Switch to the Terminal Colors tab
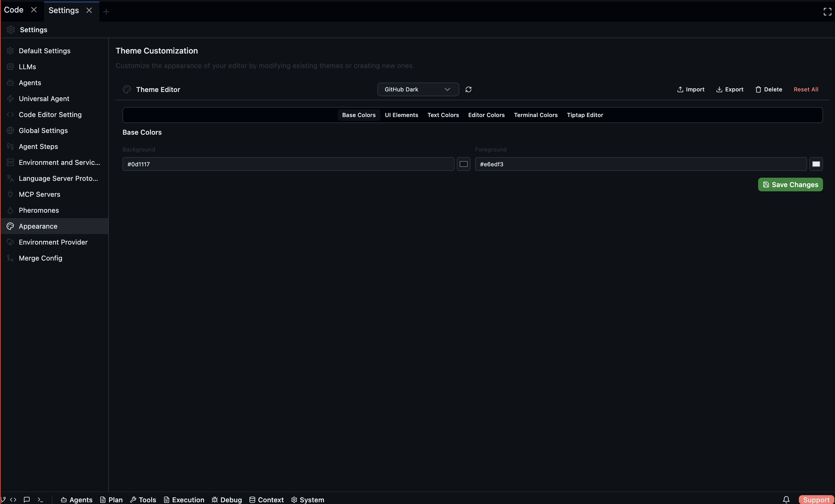Screen dimensions: 835x504 [535, 115]
